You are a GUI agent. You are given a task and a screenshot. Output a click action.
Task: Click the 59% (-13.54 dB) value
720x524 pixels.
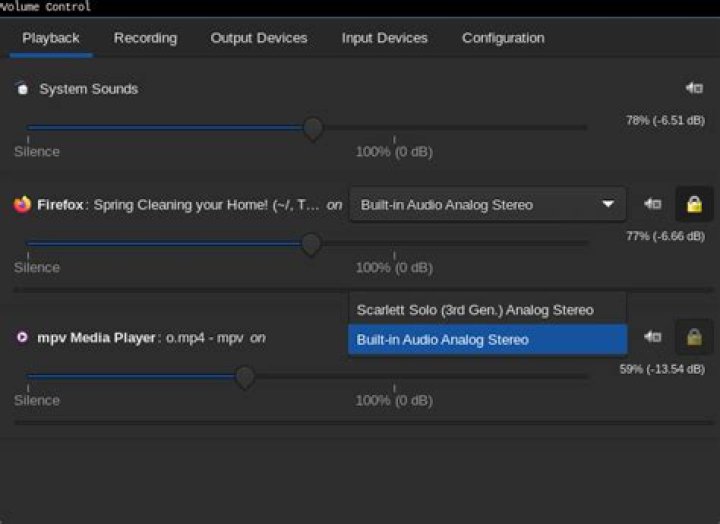(x=662, y=369)
